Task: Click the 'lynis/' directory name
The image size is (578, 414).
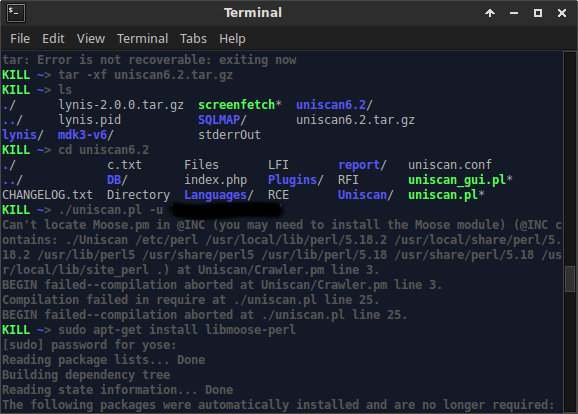Action: pos(23,135)
